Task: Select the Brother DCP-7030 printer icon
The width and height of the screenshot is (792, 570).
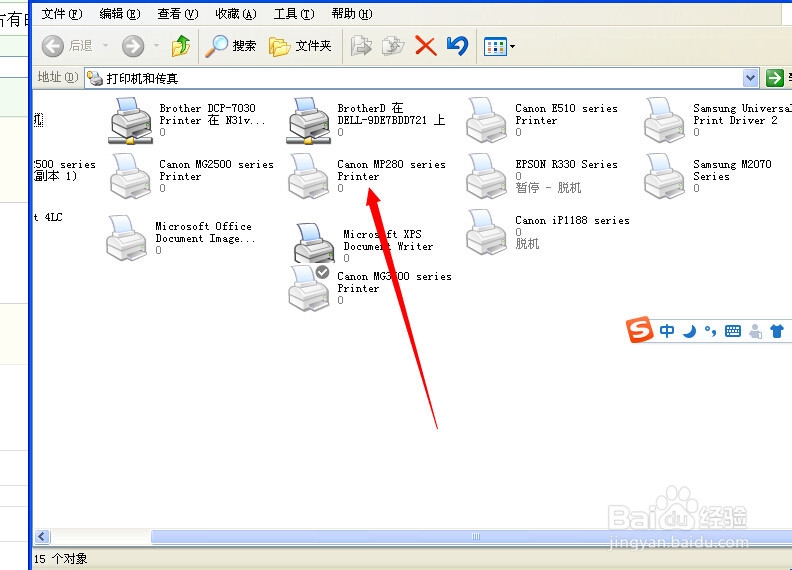Action: pos(131,121)
